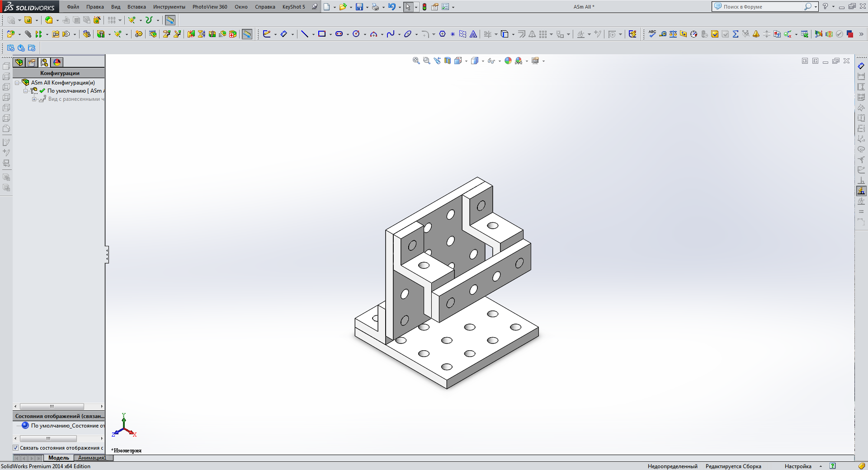Expand the hidden toolbar buttons chevron

(x=861, y=34)
